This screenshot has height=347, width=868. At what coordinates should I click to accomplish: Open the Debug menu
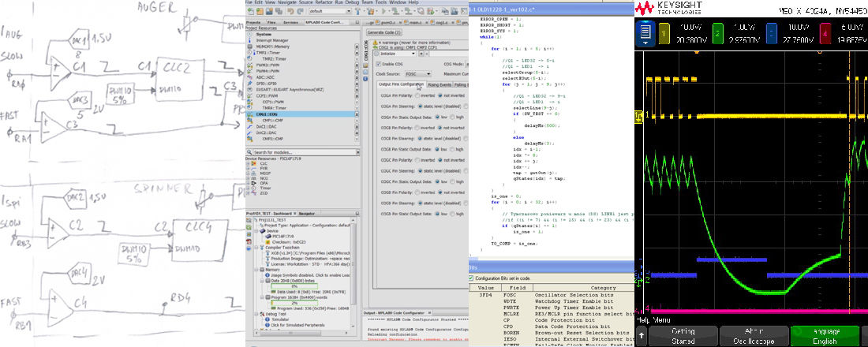pos(350,3)
